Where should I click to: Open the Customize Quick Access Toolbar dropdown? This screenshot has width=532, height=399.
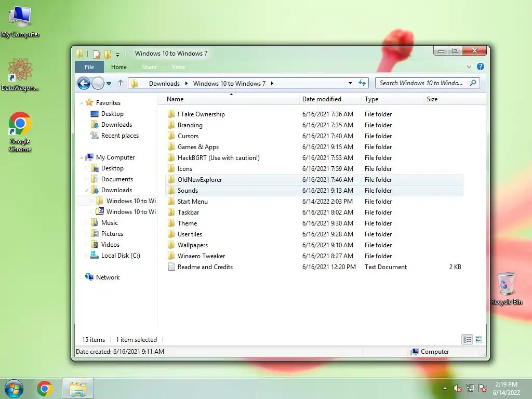pyautogui.click(x=117, y=55)
